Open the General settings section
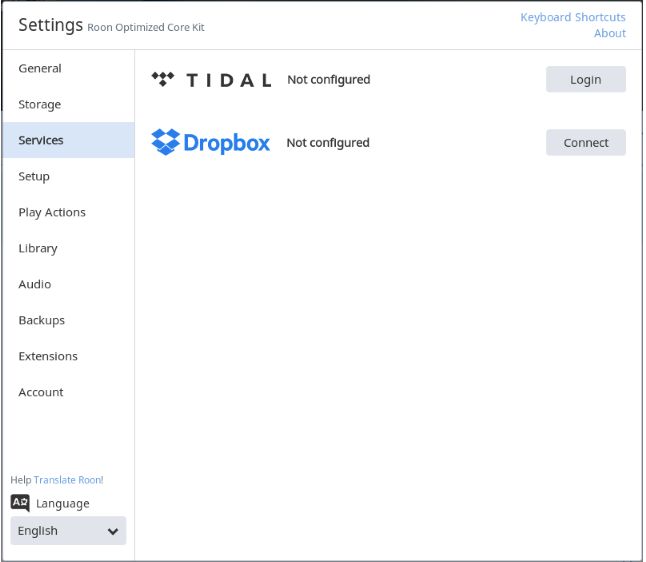This screenshot has height=562, width=646. point(68,68)
